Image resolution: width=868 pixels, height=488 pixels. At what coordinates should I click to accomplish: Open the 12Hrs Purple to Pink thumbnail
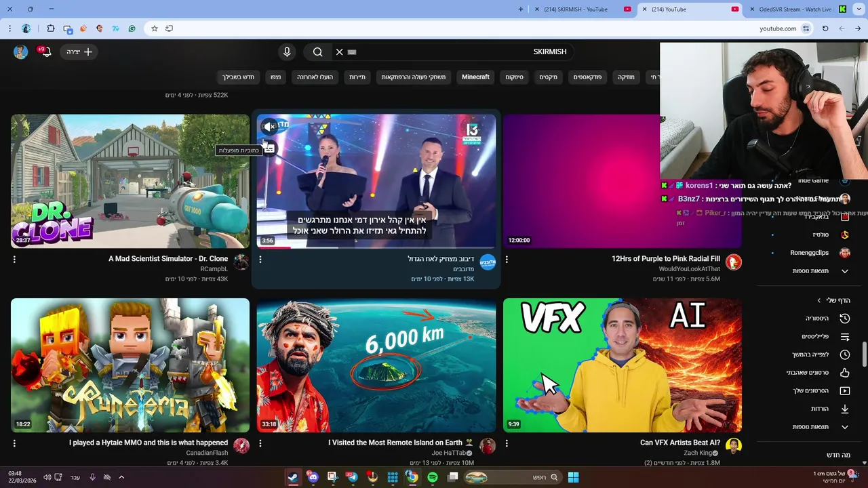(x=622, y=181)
